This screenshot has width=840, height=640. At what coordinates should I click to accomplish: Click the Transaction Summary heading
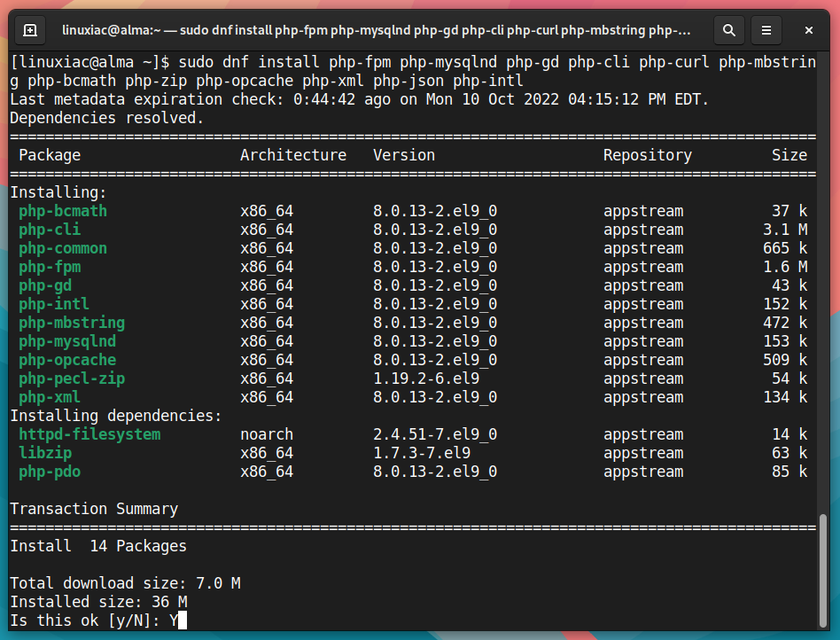[94, 509]
